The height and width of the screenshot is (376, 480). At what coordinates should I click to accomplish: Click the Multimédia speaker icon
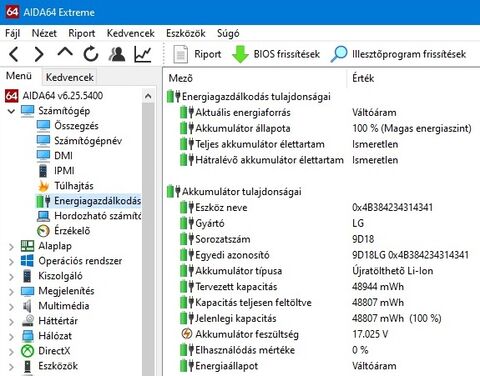pos(27,306)
